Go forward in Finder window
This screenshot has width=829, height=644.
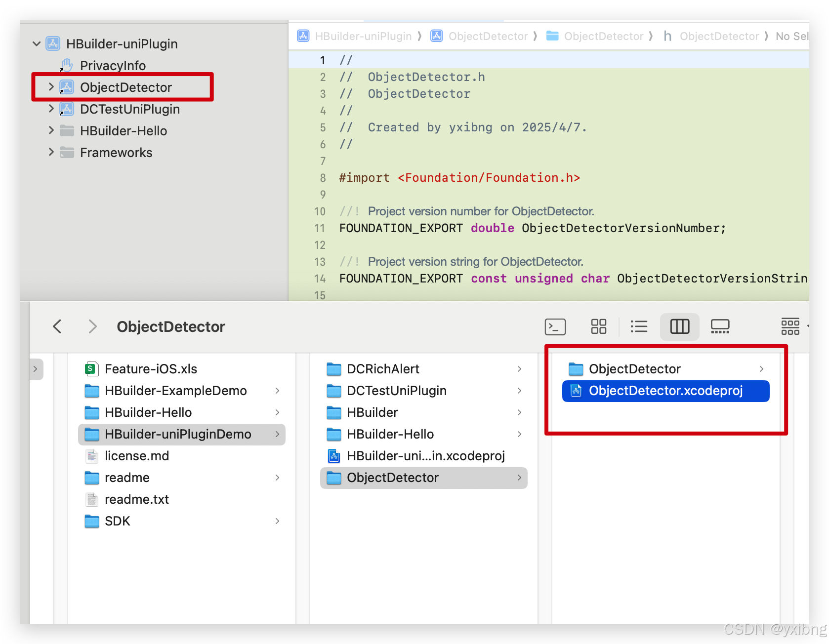click(x=92, y=326)
